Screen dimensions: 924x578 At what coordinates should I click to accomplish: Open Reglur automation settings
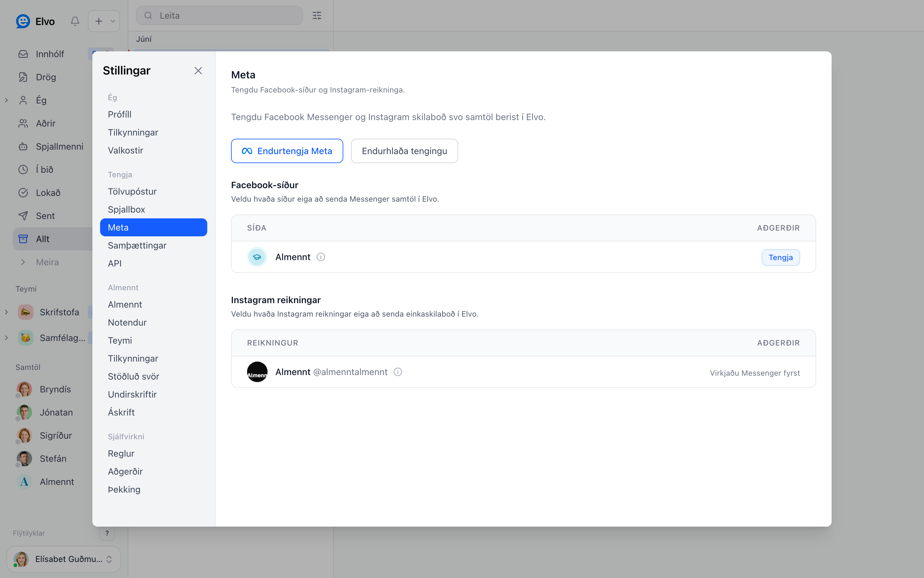[x=153, y=453]
